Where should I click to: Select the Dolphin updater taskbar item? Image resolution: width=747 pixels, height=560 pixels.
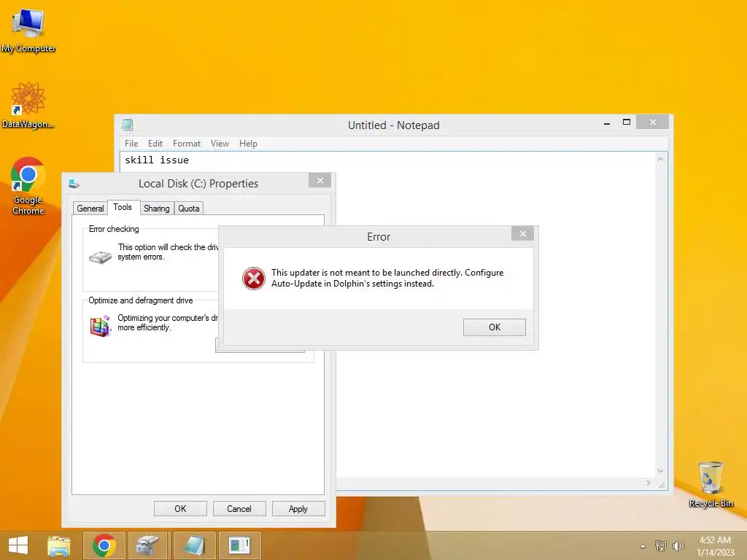pos(239,545)
